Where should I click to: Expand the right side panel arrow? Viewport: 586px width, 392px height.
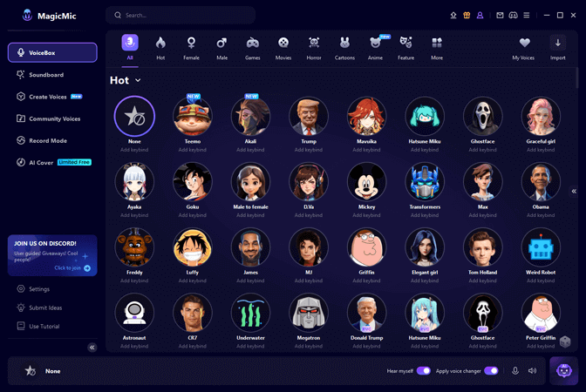[574, 191]
